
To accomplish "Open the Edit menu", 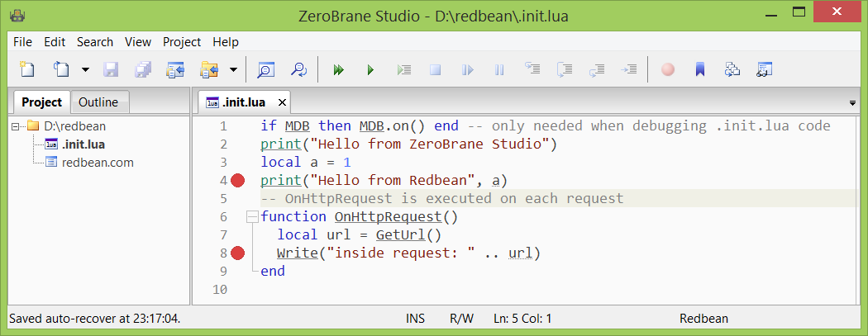I will (x=55, y=42).
